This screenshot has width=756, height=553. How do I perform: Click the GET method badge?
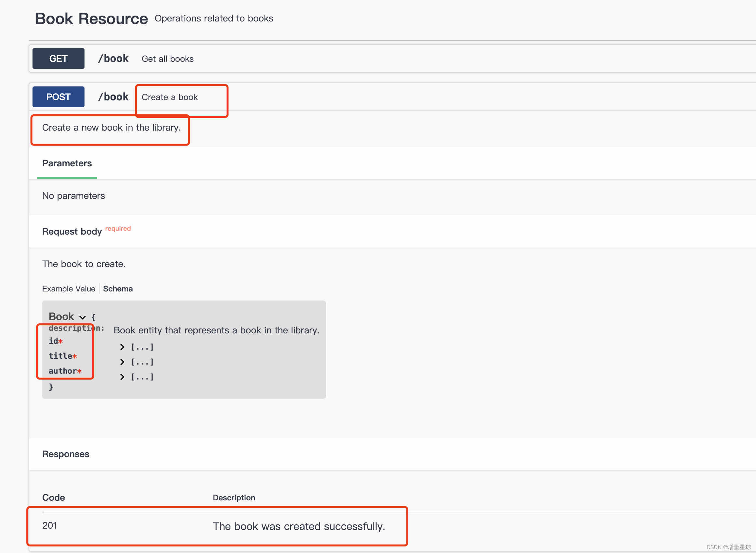[x=58, y=58]
